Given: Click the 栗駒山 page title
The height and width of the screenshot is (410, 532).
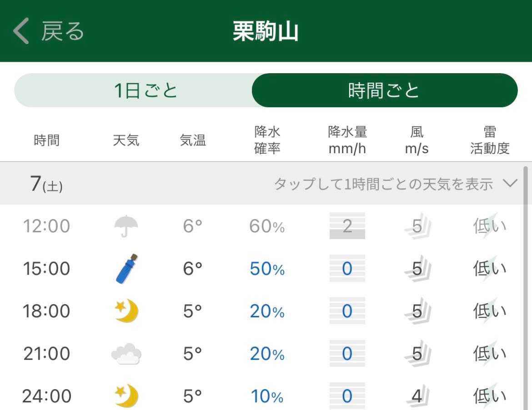Looking at the screenshot, I should [x=266, y=32].
